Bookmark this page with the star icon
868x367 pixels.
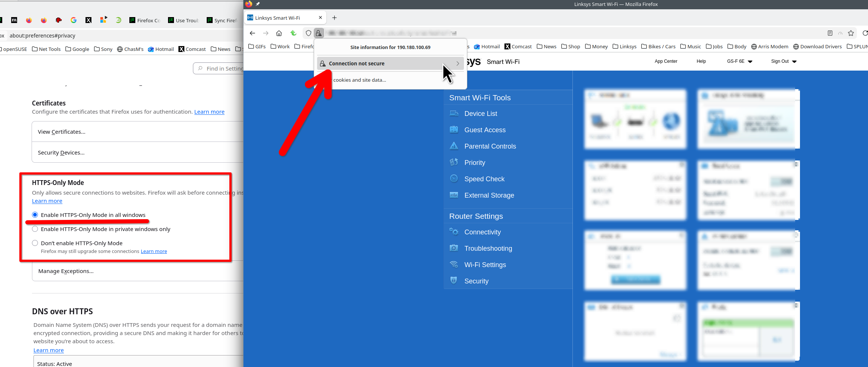[x=851, y=33]
